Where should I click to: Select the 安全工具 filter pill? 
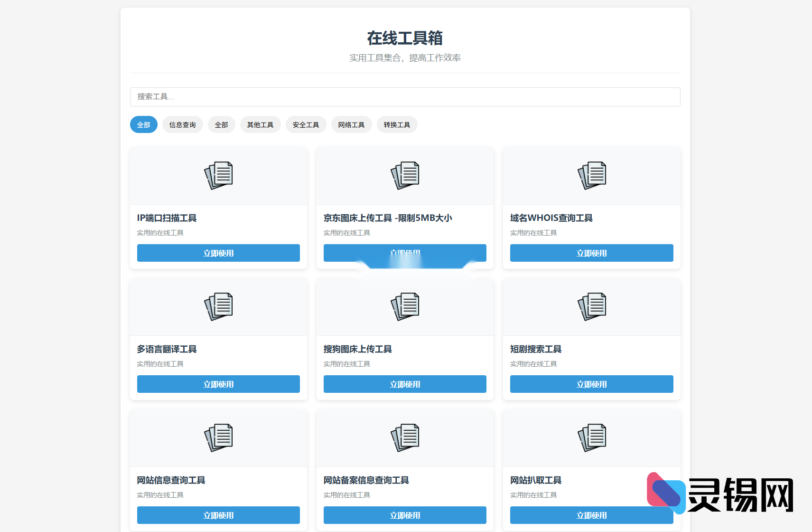(x=306, y=124)
